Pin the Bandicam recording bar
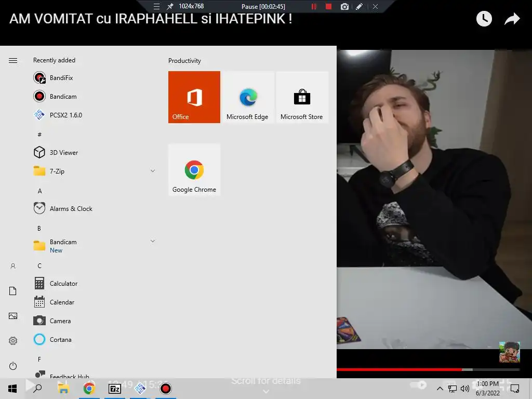The width and height of the screenshot is (532, 399). 170,6
